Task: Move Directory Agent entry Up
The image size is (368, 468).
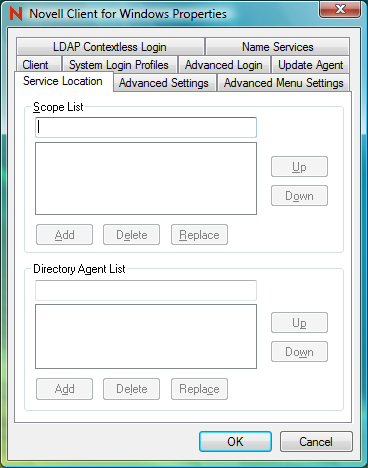Action: (x=299, y=323)
